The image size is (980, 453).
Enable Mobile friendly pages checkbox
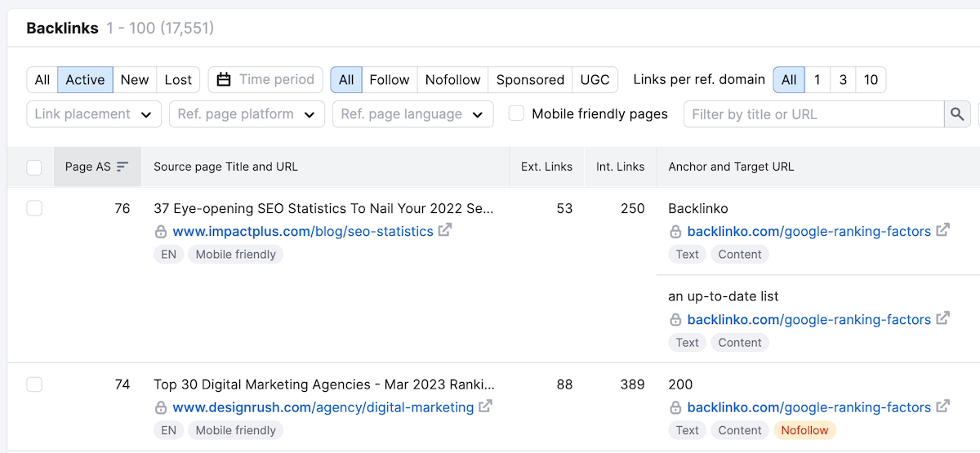pos(516,113)
